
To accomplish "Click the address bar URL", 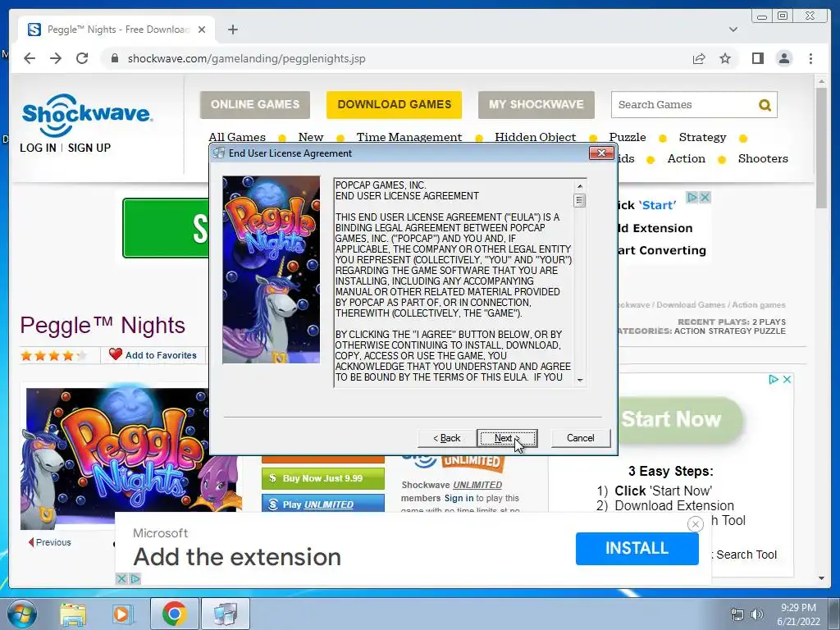I will (x=246, y=58).
